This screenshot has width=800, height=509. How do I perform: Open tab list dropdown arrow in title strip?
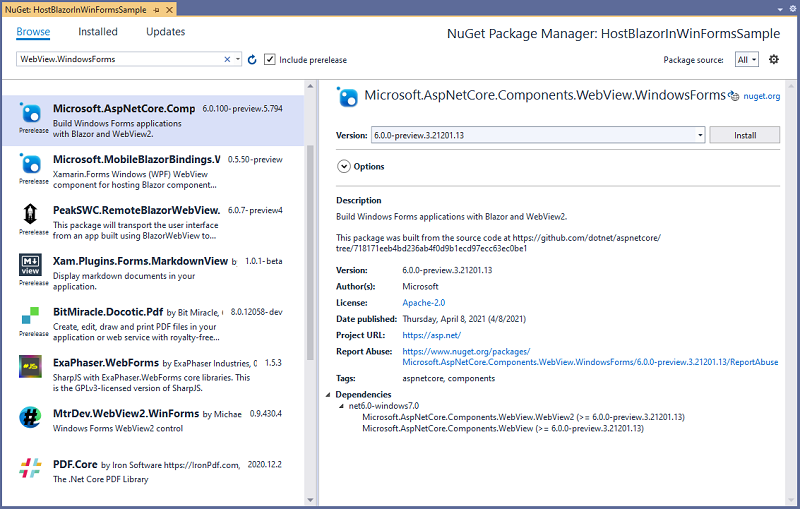pyautogui.click(x=780, y=10)
